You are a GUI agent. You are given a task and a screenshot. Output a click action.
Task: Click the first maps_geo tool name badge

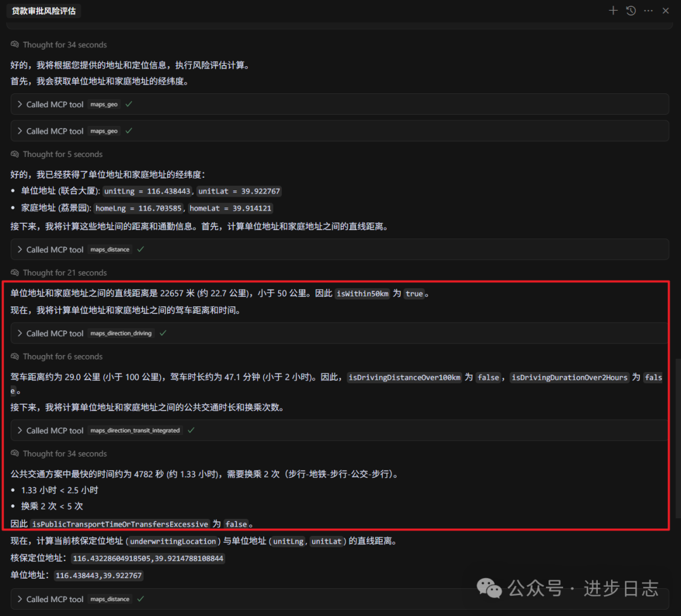point(104,104)
